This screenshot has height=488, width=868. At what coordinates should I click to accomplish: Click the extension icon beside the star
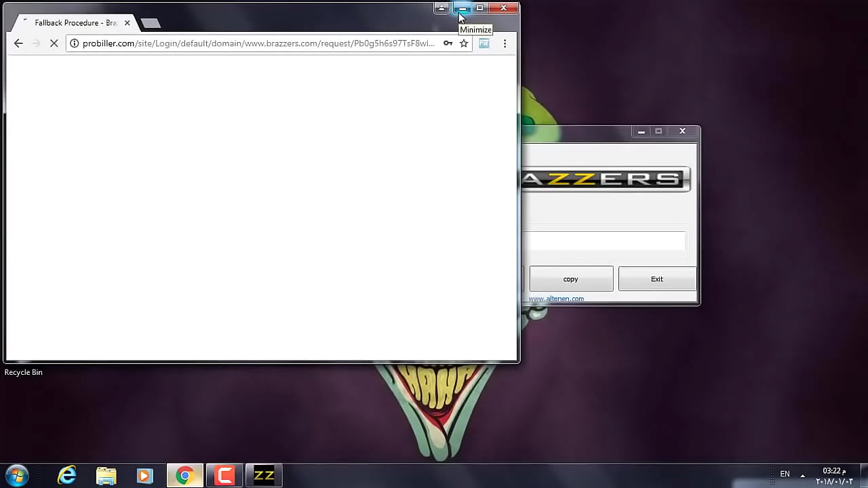pos(484,43)
